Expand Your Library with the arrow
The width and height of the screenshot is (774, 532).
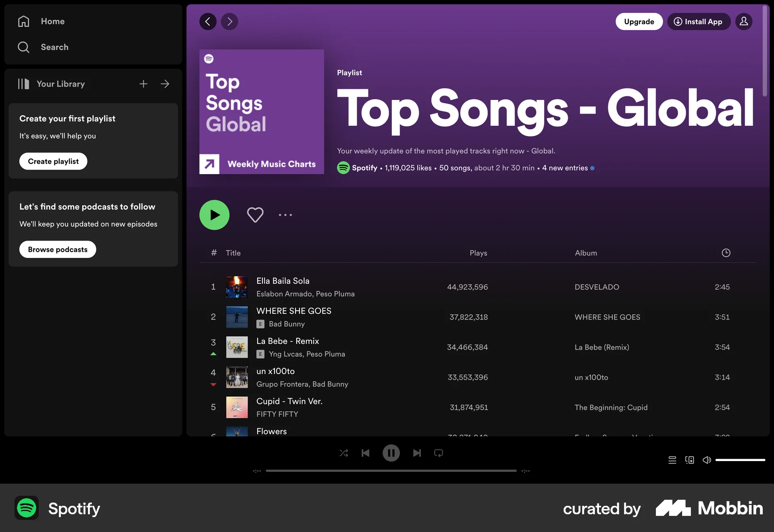pos(165,84)
